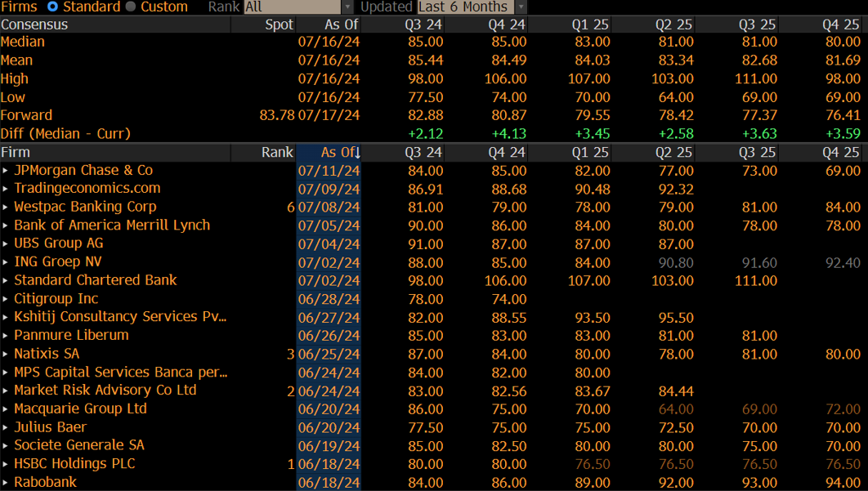
Task: Sort firms by the Q4 25 column header
Action: click(841, 152)
